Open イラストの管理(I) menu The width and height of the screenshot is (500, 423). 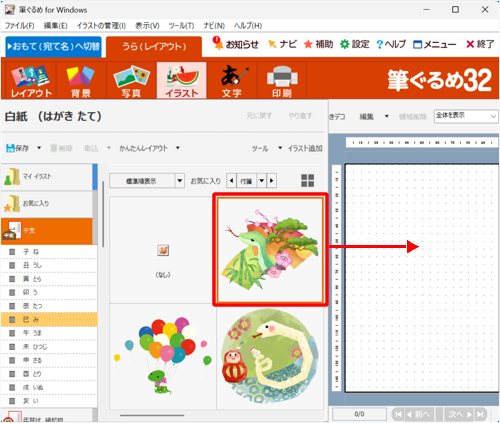click(x=101, y=26)
